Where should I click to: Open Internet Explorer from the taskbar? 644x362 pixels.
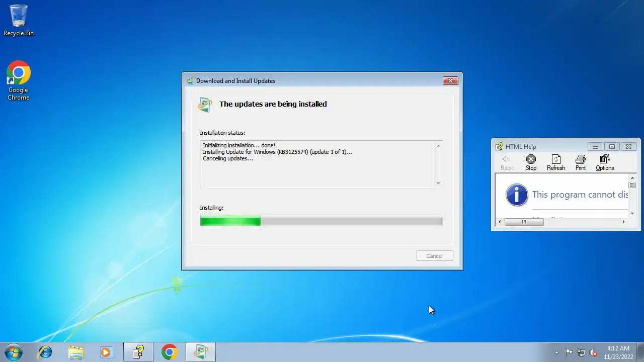click(x=45, y=352)
